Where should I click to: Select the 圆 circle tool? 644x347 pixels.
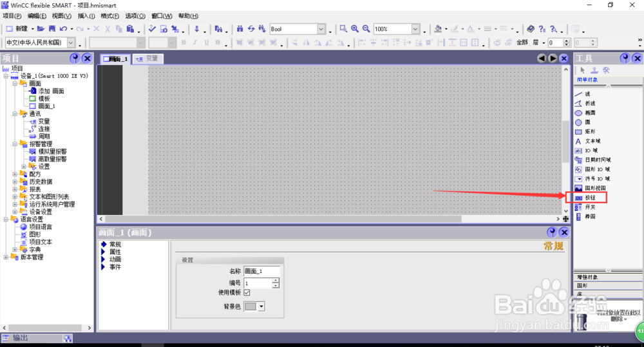[x=587, y=122]
